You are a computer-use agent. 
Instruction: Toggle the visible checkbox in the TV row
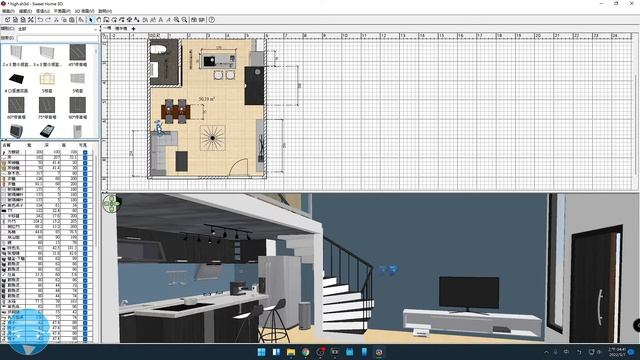point(85,211)
